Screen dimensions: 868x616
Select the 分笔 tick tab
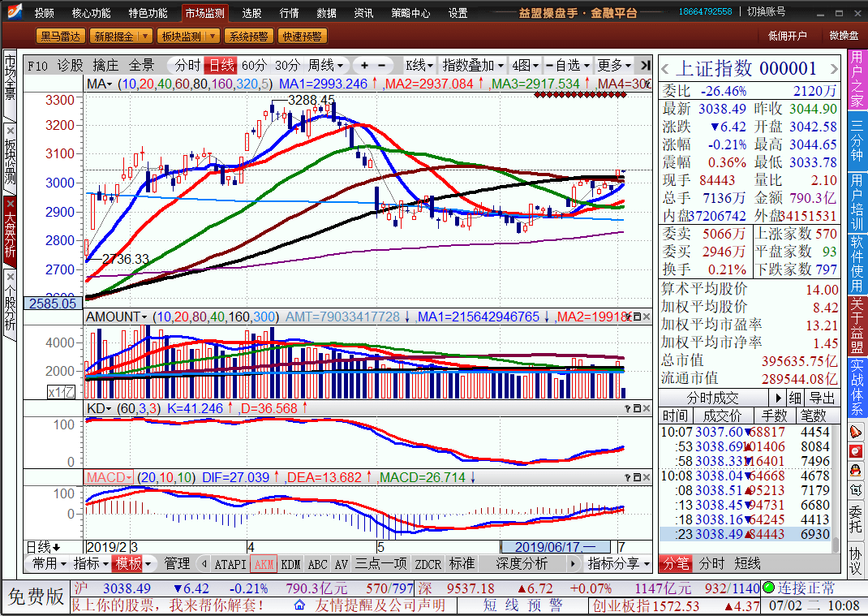677,563
